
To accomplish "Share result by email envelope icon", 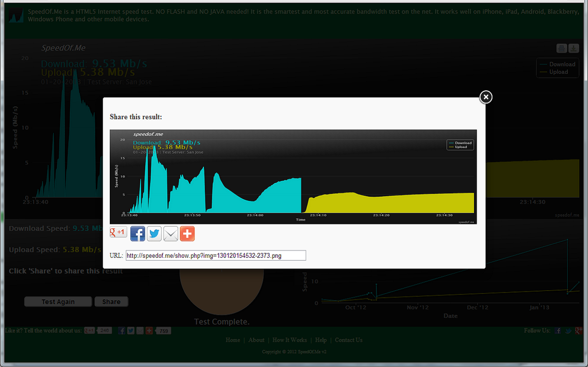I will pyautogui.click(x=171, y=234).
